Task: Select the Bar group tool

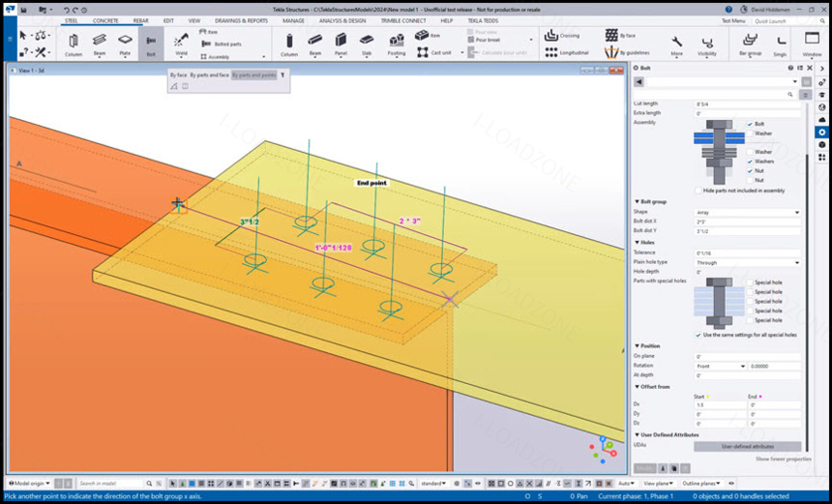Action: tap(751, 44)
